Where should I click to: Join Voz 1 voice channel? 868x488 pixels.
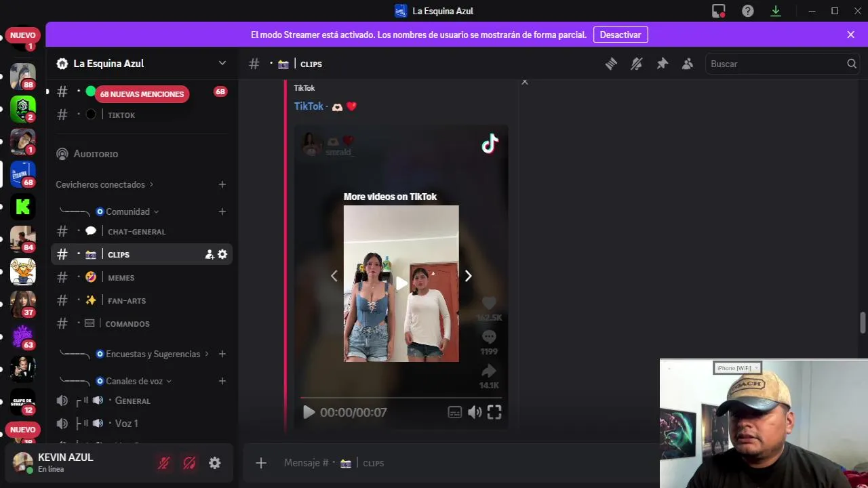(142, 424)
